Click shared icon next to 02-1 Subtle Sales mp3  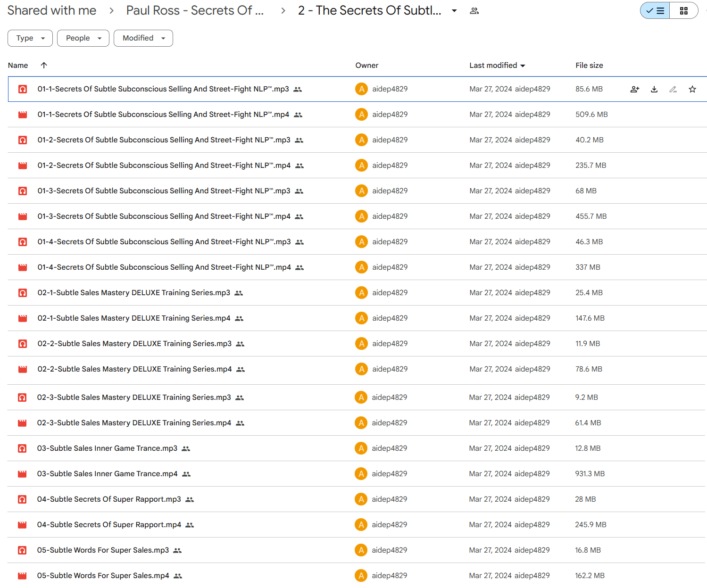[x=239, y=293]
